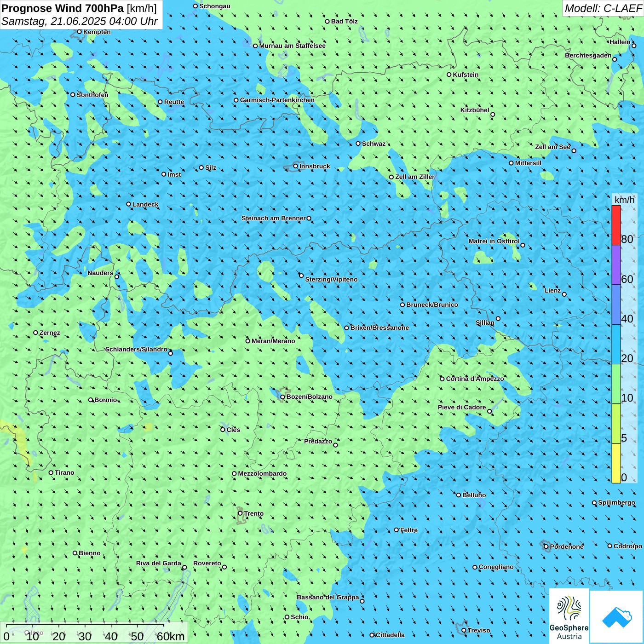This screenshot has width=644, height=644.
Task: Click the 'Samstag, 21.06.2025 04:00 Uhr' date text
Action: point(80,21)
